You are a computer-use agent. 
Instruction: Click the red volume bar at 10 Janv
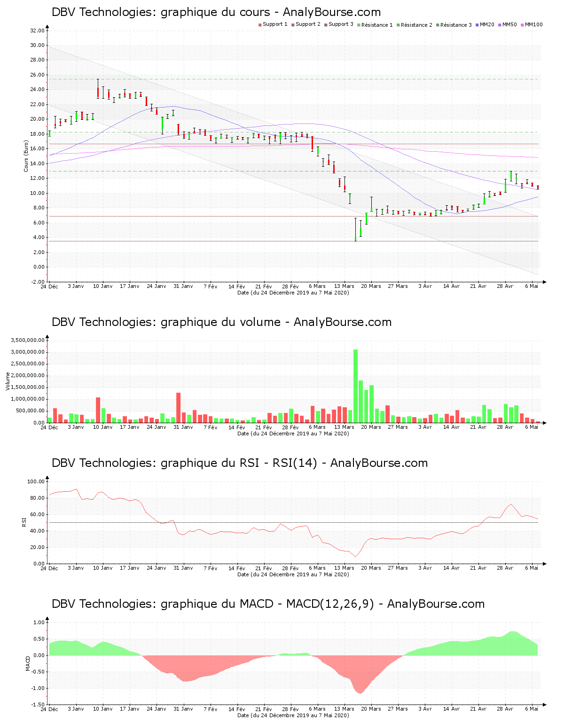coord(98,410)
